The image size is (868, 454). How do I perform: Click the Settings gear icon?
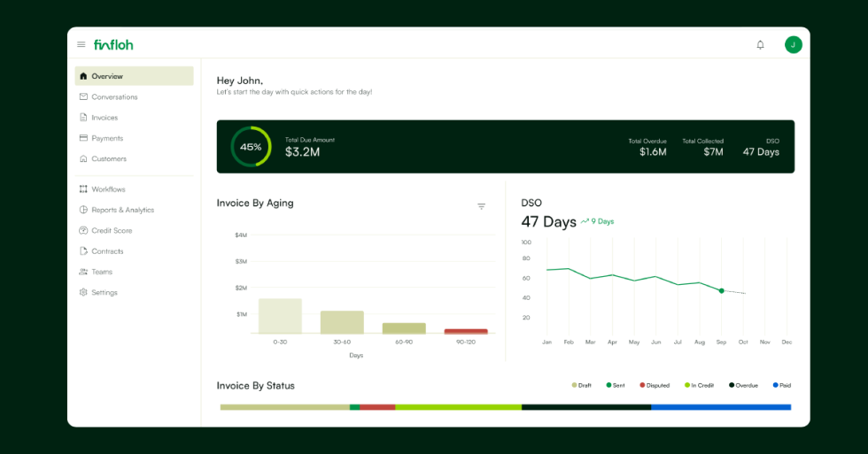point(83,293)
